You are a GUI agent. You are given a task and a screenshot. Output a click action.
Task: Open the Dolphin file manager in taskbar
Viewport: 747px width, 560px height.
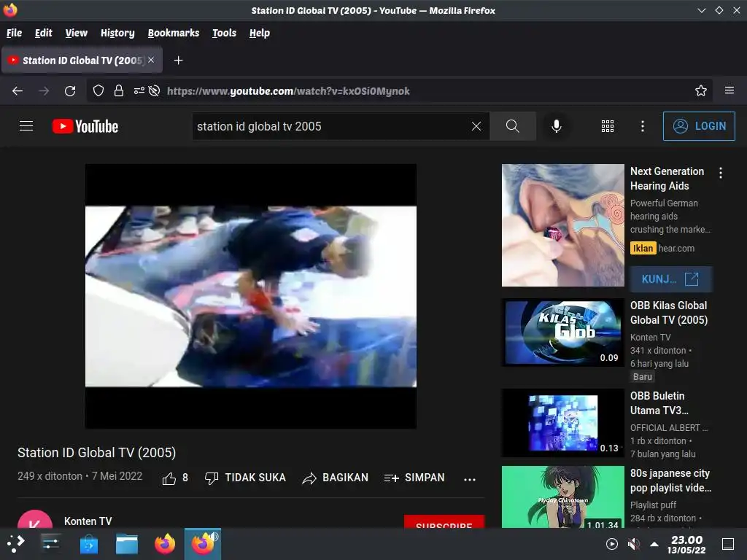(x=127, y=543)
